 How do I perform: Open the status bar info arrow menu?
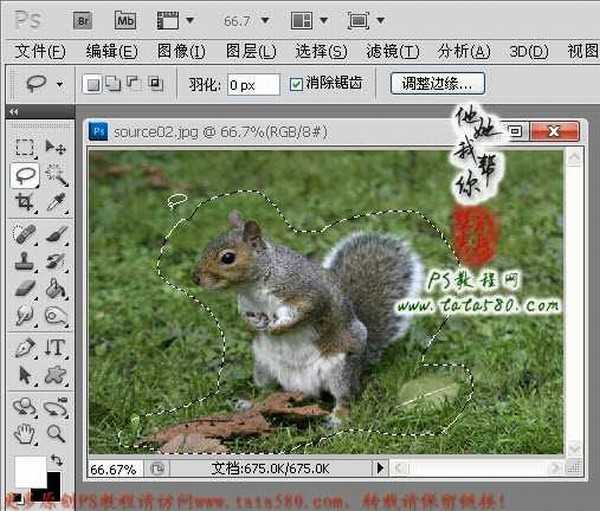pos(379,467)
